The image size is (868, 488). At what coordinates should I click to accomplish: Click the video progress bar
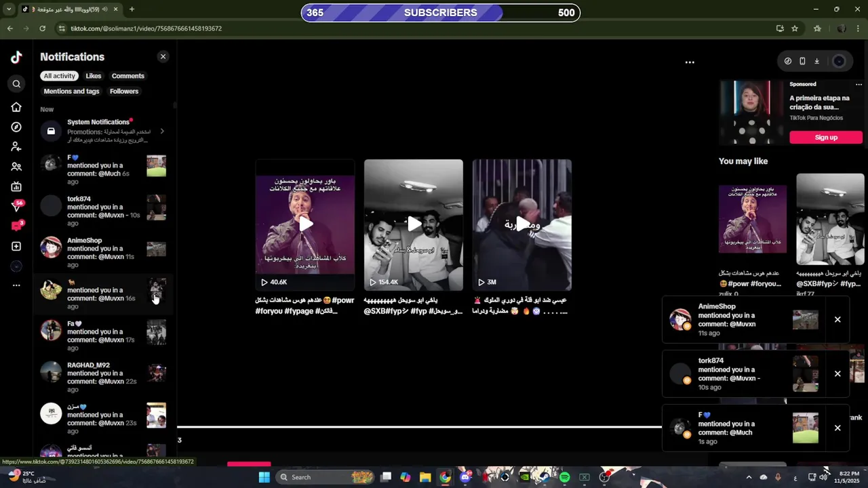[x=419, y=427]
